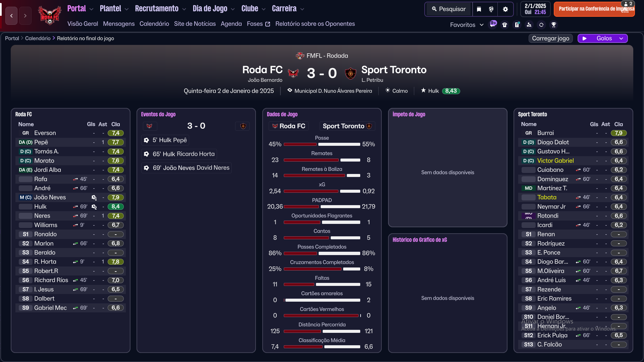This screenshot has height=362, width=644.
Task: Open the messages shortcut with 9+ badge
Action: (x=493, y=24)
